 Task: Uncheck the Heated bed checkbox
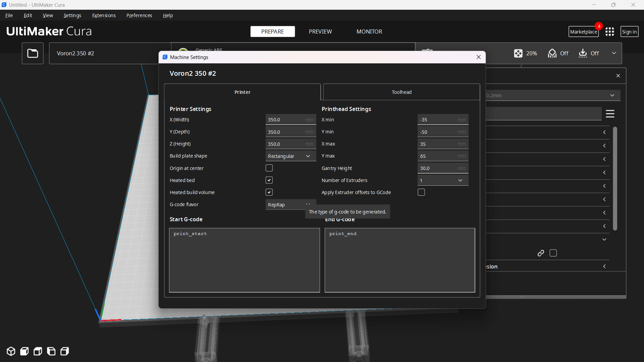[x=269, y=180]
